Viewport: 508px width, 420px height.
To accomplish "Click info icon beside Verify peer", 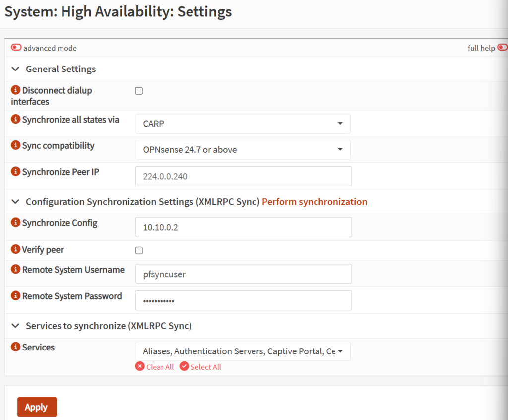I will point(16,250).
